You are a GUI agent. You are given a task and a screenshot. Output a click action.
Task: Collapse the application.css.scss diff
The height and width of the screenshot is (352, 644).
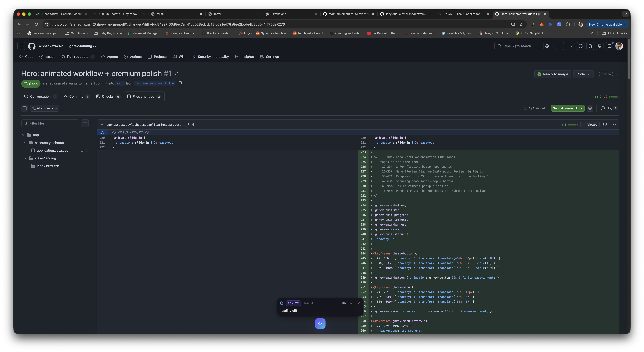102,125
